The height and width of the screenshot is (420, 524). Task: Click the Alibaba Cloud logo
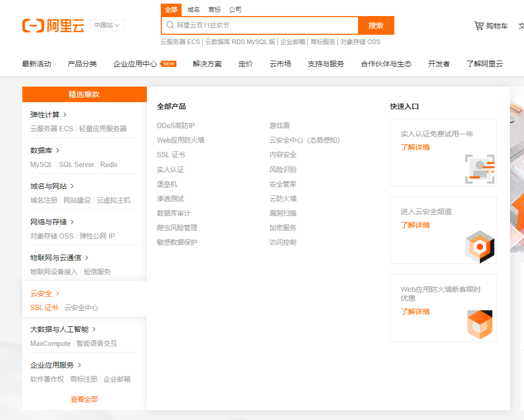(x=53, y=25)
